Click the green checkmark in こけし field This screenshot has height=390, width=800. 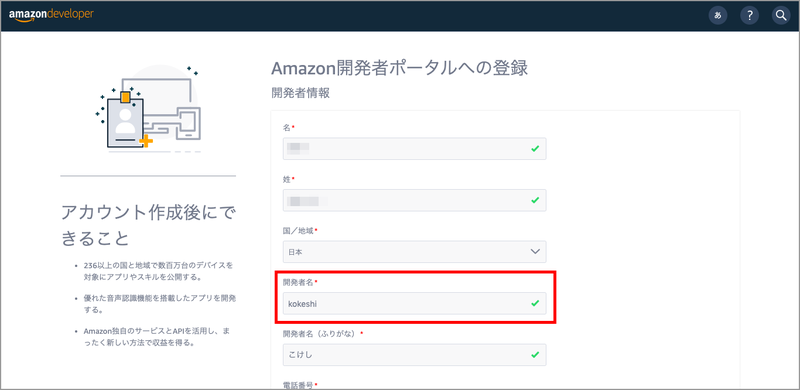(x=535, y=355)
